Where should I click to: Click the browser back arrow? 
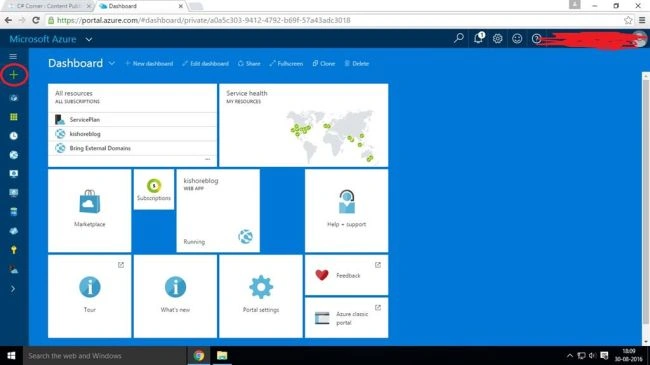tap(8, 20)
